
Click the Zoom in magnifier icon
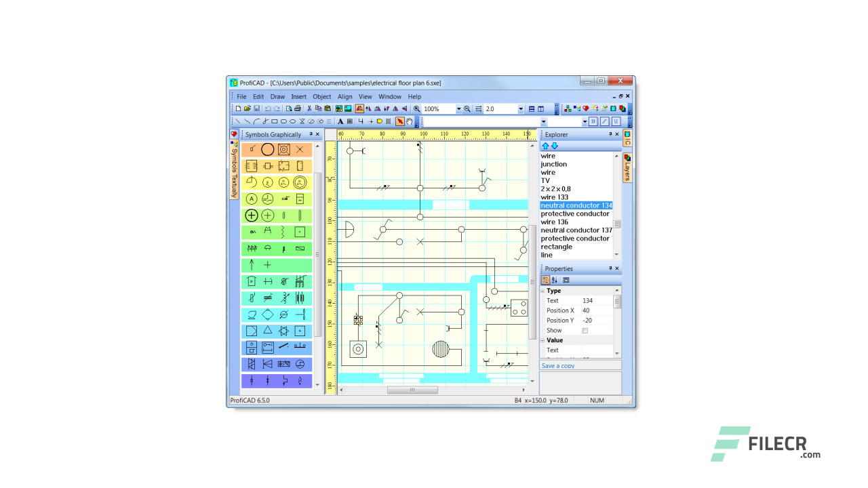pos(416,108)
